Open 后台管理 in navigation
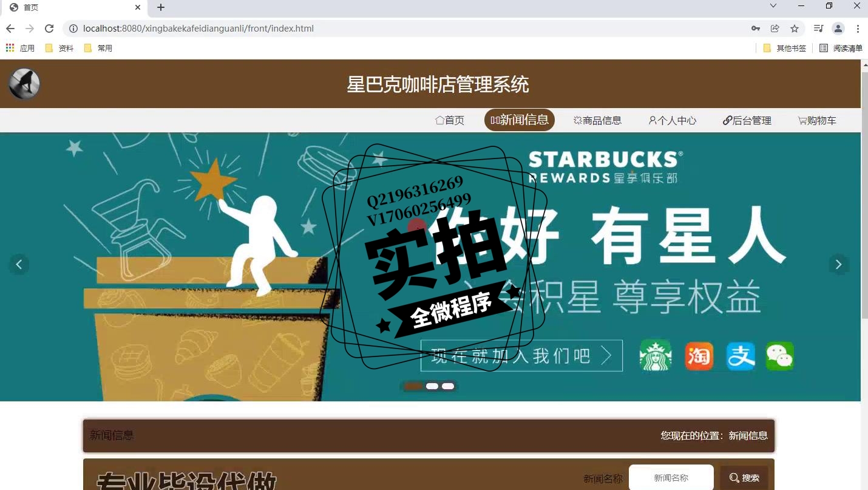Screen dimensions: 868x490 747,120
